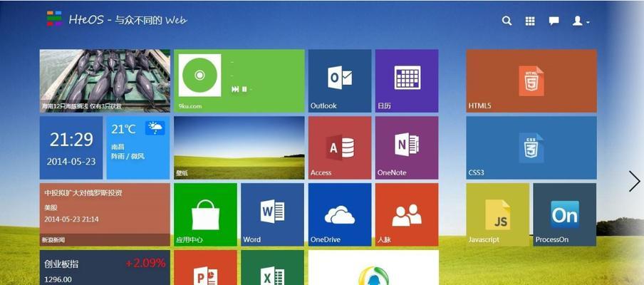Open the Outlook tile

click(340, 81)
